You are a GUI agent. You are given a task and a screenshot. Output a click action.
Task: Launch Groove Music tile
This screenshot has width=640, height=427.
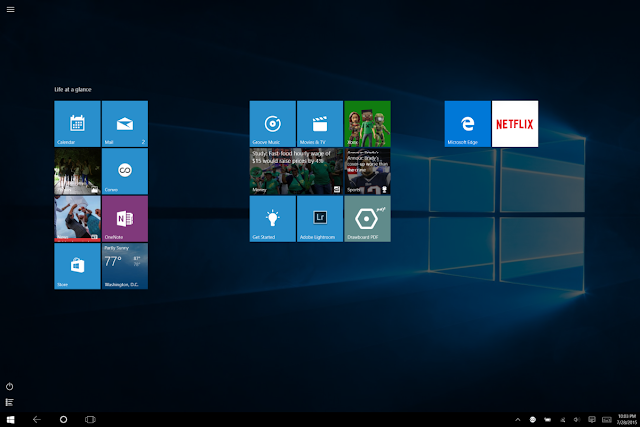coord(273,124)
